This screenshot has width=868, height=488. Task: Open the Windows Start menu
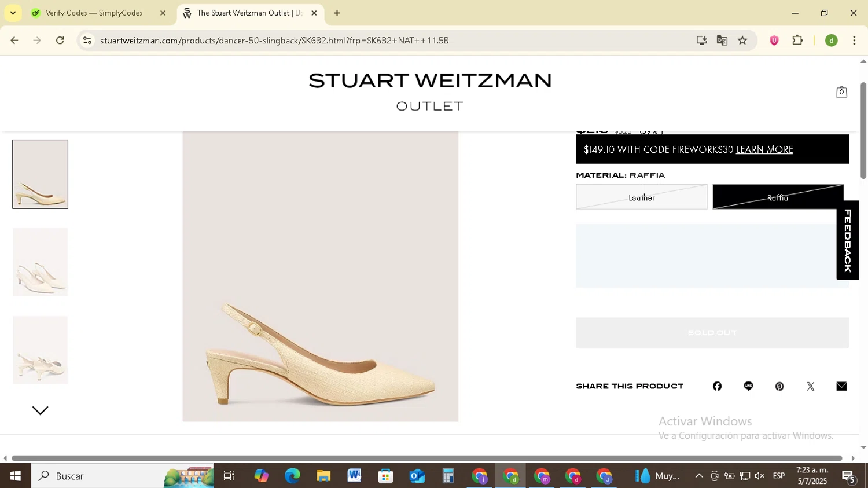click(15, 476)
